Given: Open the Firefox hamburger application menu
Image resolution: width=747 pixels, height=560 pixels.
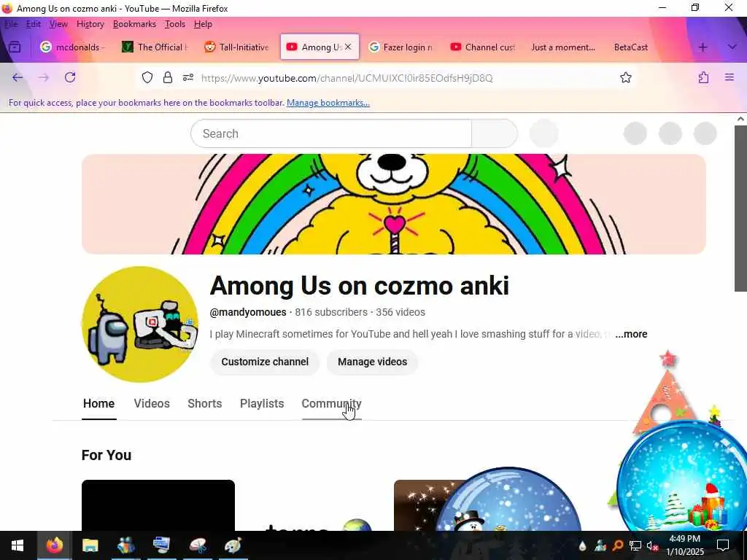Looking at the screenshot, I should click(729, 77).
